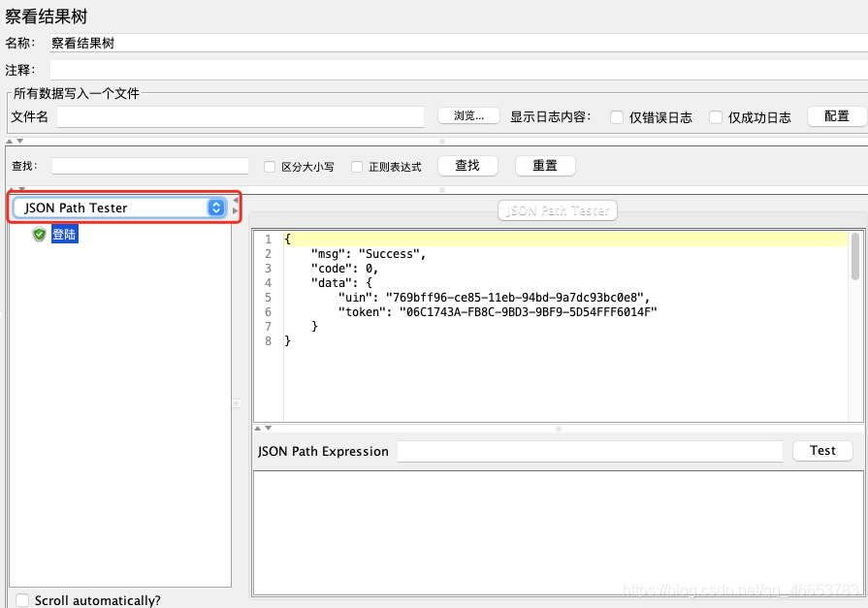Click the up arrow below the JSON response pane

click(257, 428)
